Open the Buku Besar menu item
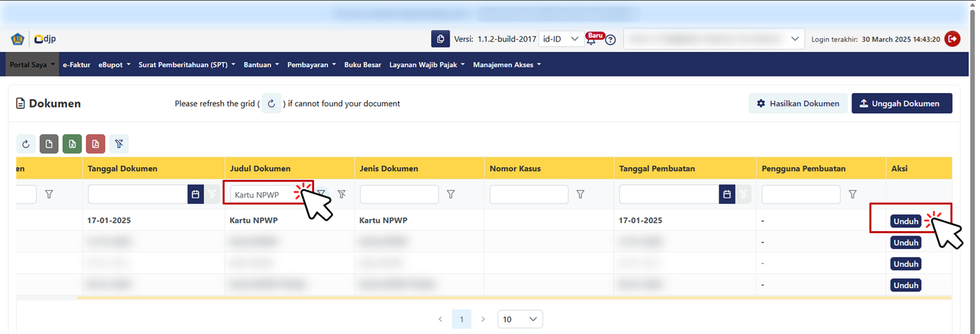This screenshot has height=334, width=980. (363, 65)
